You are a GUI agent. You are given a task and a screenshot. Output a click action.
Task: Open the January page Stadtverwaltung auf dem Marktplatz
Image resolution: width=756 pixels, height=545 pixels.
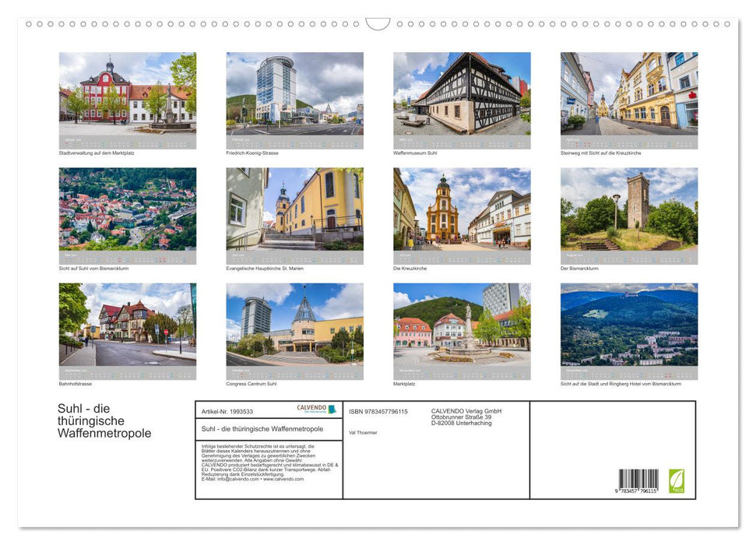coord(127,97)
